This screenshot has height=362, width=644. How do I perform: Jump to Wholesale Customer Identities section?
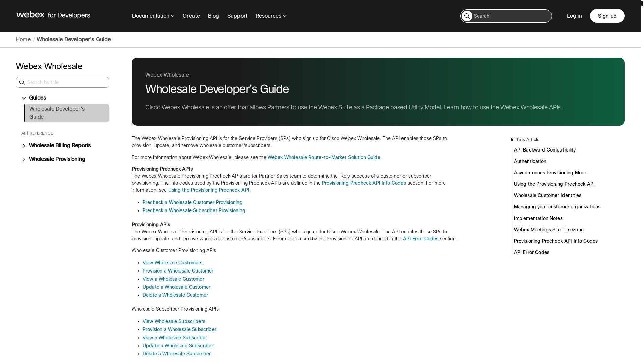pyautogui.click(x=547, y=195)
